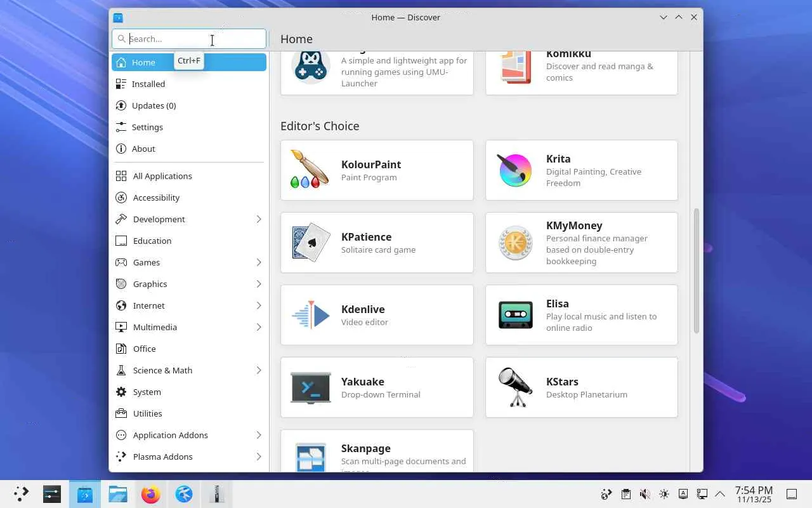Show hidden system tray icons arrow

pos(720,494)
